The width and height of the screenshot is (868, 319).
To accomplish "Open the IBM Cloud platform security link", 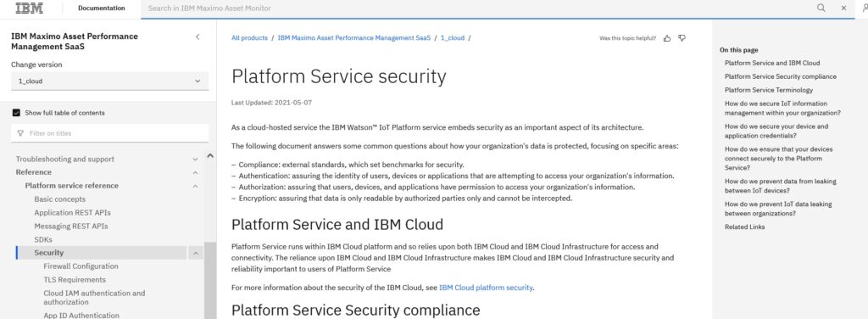I will [486, 288].
